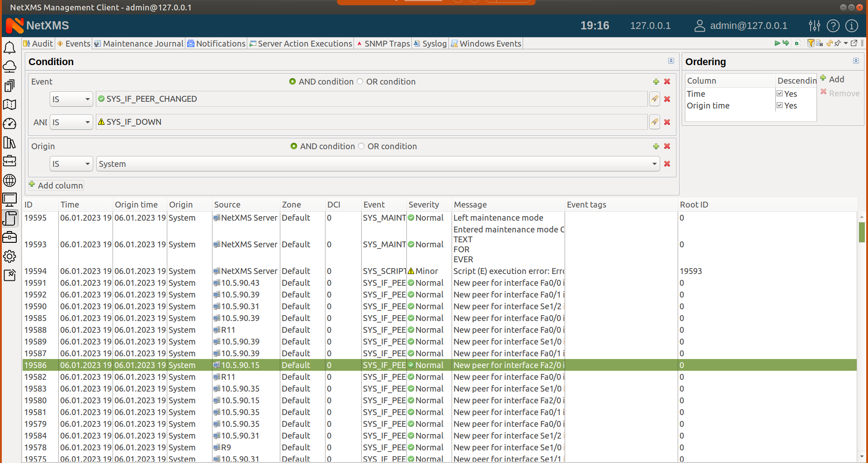Select the highlighted event row 19586
868x463 pixels.
271,365
